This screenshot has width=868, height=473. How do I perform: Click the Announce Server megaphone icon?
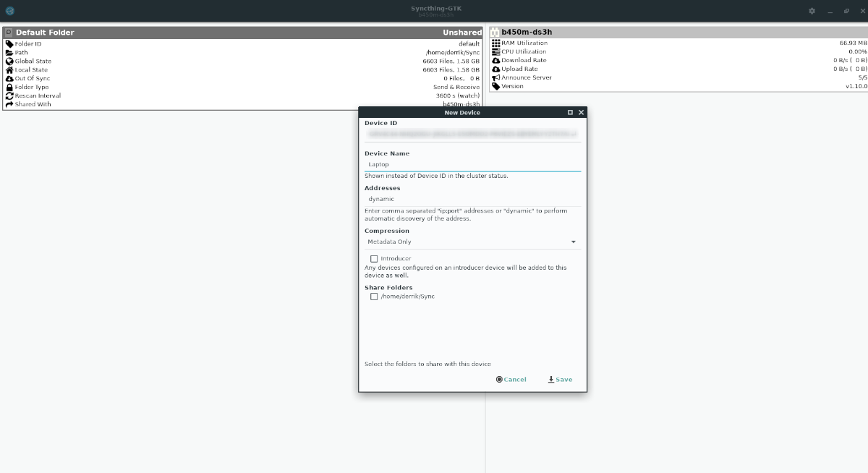pyautogui.click(x=496, y=77)
